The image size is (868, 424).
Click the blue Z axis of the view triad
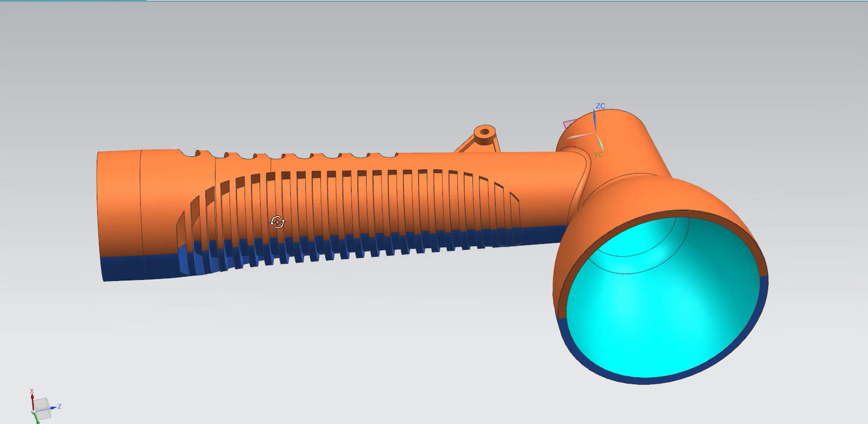[52, 407]
